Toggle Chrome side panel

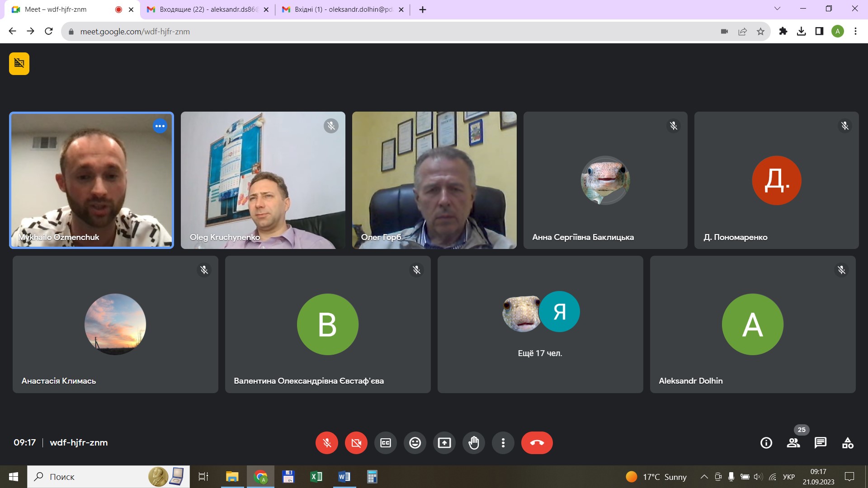[x=819, y=31]
